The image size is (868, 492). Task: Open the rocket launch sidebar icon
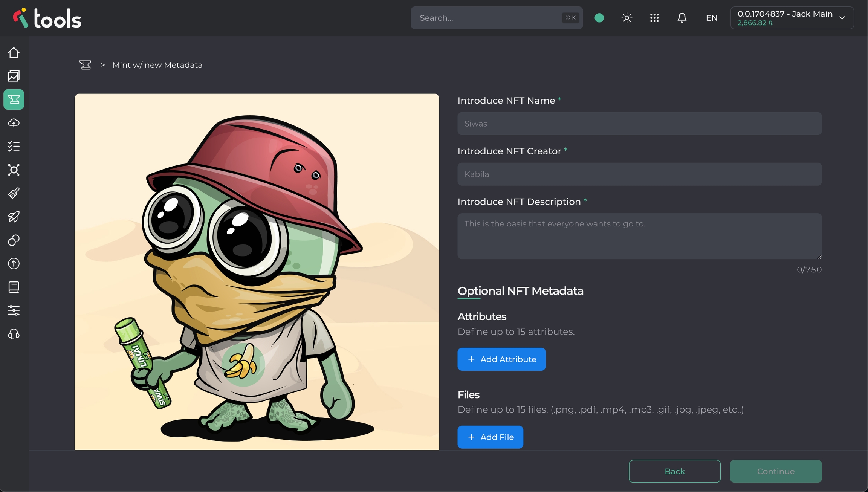click(14, 217)
